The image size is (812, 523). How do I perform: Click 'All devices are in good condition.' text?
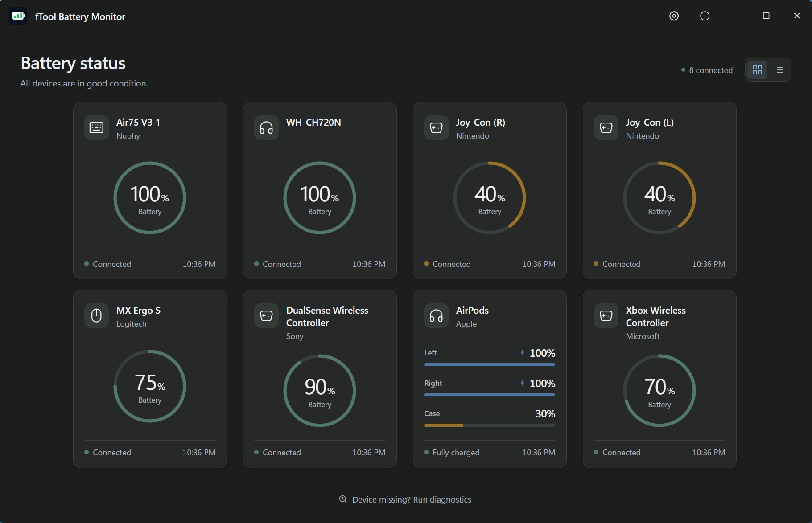(84, 83)
